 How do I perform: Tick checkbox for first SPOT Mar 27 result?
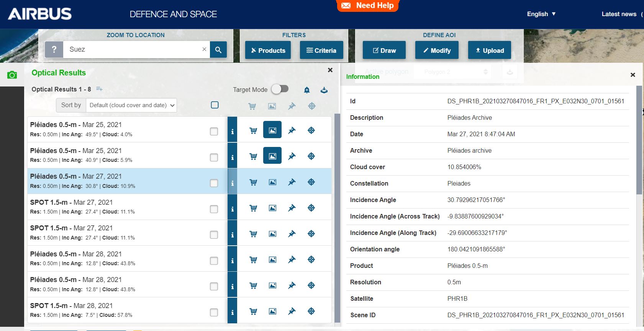(214, 209)
